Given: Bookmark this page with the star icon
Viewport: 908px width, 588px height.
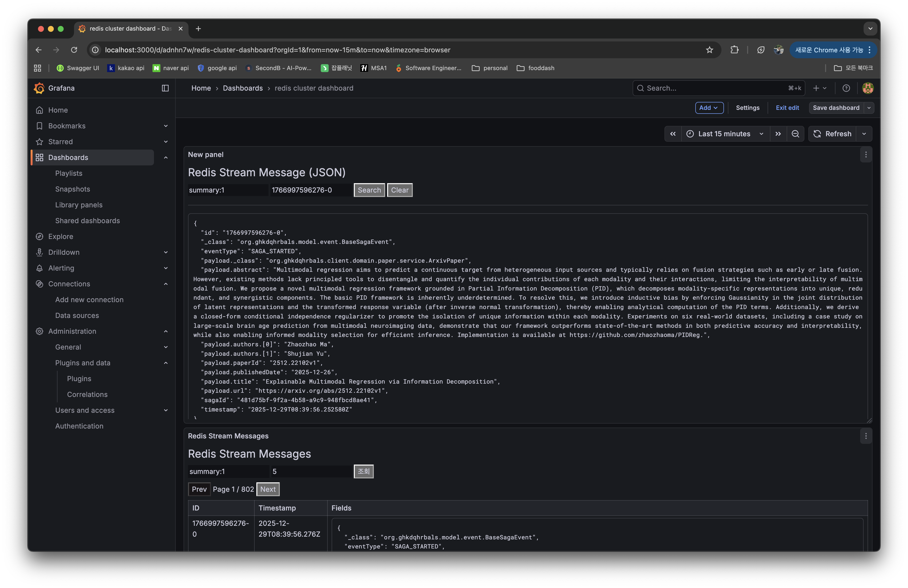Looking at the screenshot, I should pyautogui.click(x=709, y=50).
